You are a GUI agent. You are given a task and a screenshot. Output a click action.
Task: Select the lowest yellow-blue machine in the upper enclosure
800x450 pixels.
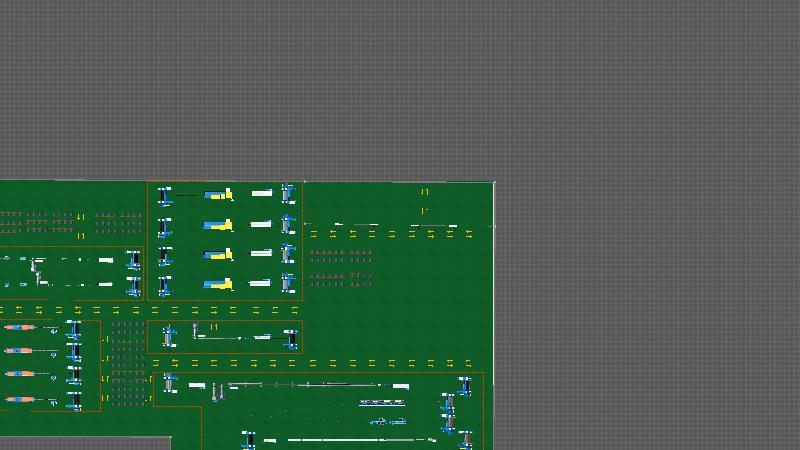pos(219,284)
